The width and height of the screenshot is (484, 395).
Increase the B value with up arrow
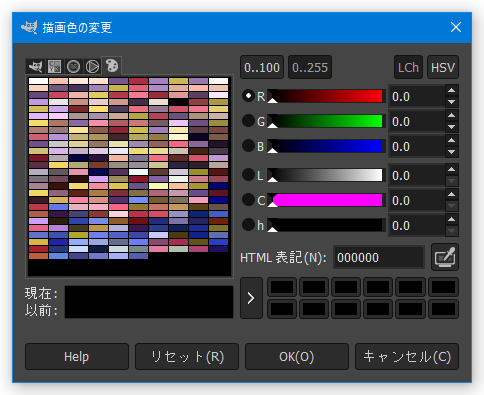click(452, 140)
